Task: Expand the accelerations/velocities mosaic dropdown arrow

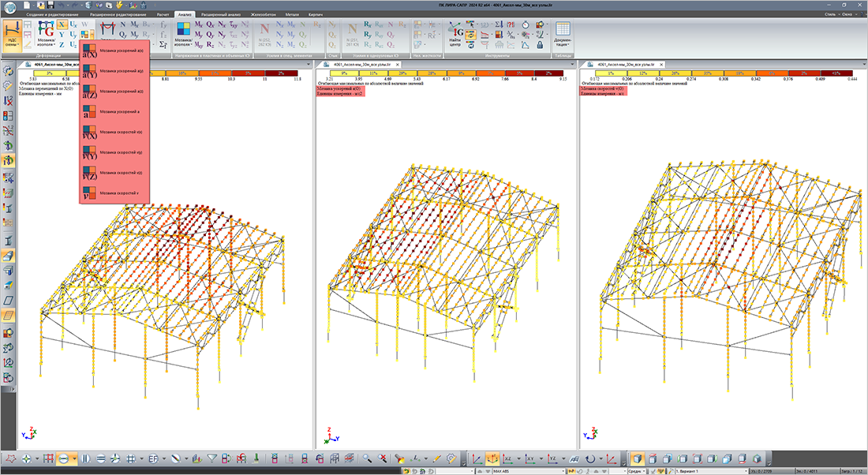Action: 92,35
